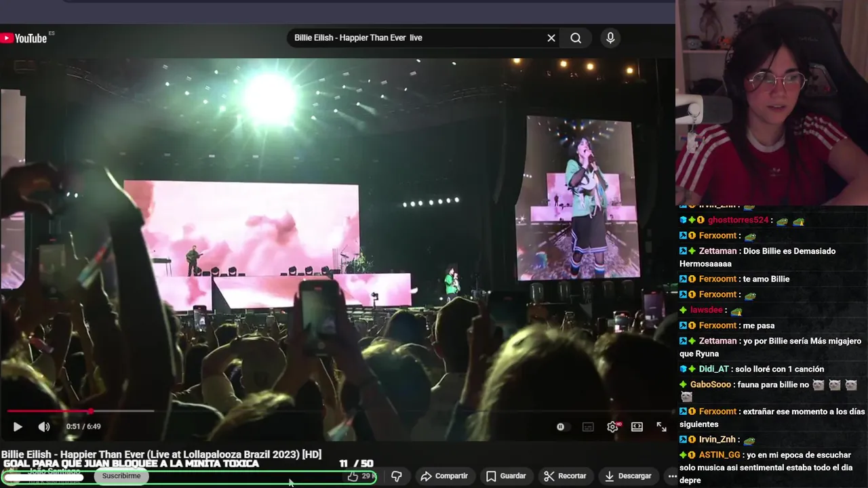Viewport: 868px width, 488px height.
Task: Click username ASTIN_GG in chat
Action: [719, 455]
